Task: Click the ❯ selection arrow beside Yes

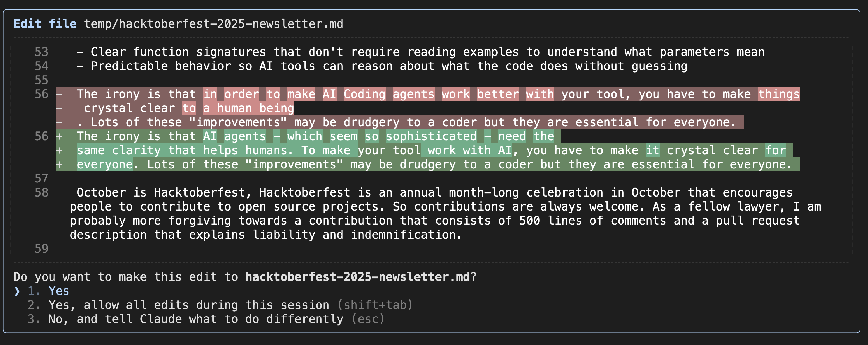Action: (17, 291)
